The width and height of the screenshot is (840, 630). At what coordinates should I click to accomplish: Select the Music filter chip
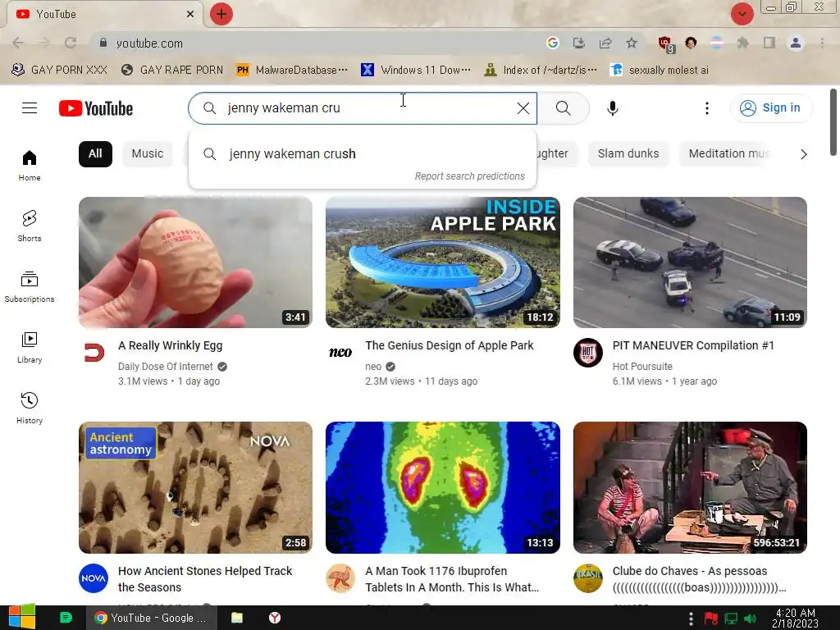click(148, 153)
